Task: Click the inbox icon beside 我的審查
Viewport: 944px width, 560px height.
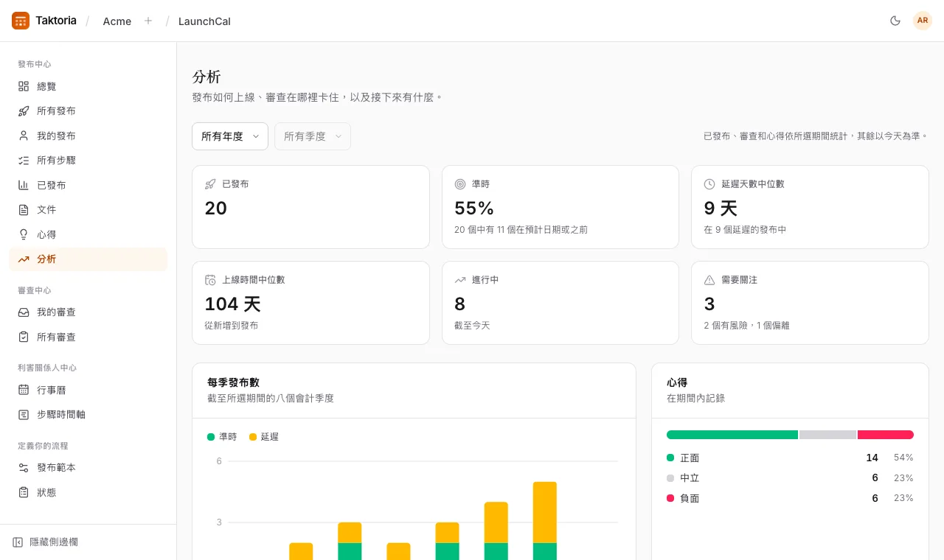Action: click(24, 312)
